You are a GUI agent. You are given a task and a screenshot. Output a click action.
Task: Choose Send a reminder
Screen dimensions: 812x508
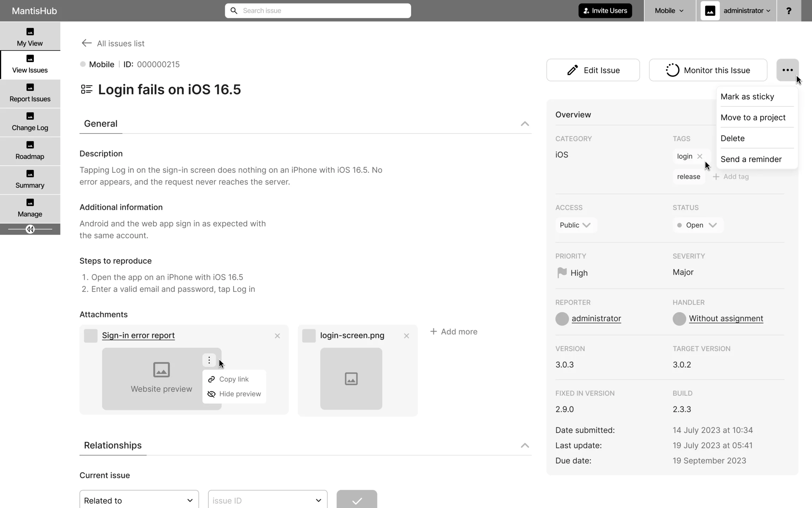point(757,159)
